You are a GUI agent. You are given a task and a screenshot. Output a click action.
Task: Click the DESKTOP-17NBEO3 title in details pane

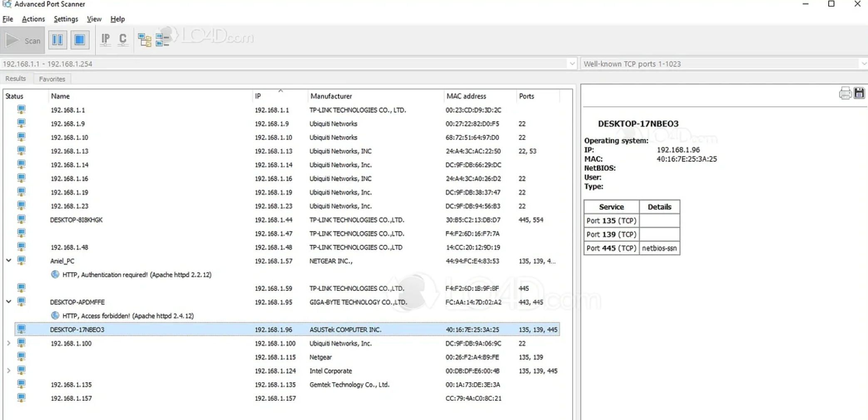coord(638,124)
